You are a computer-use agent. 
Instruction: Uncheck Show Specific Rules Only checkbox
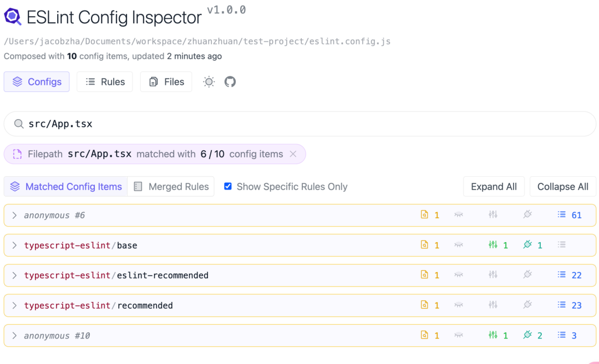228,186
